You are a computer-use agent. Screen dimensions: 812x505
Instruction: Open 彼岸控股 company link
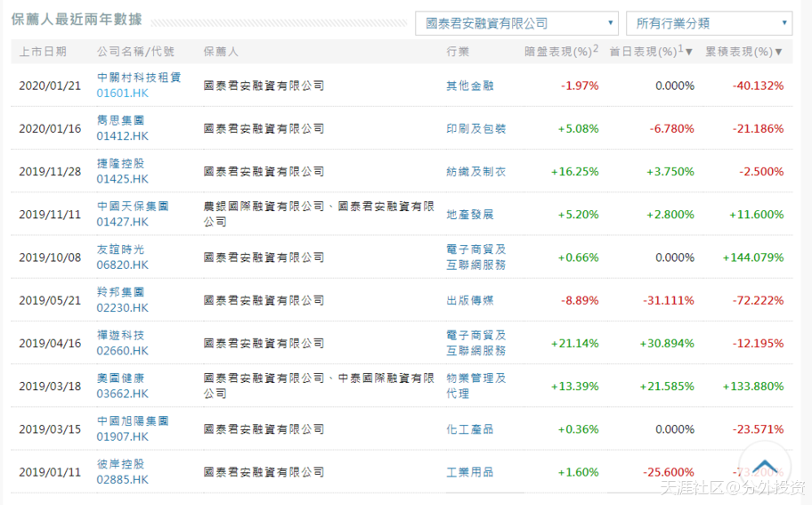click(x=120, y=463)
